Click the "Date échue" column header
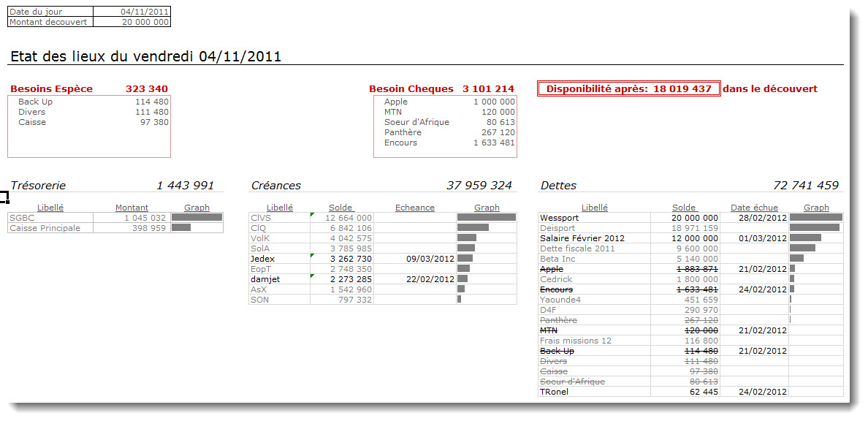The width and height of the screenshot is (868, 421). 754,208
